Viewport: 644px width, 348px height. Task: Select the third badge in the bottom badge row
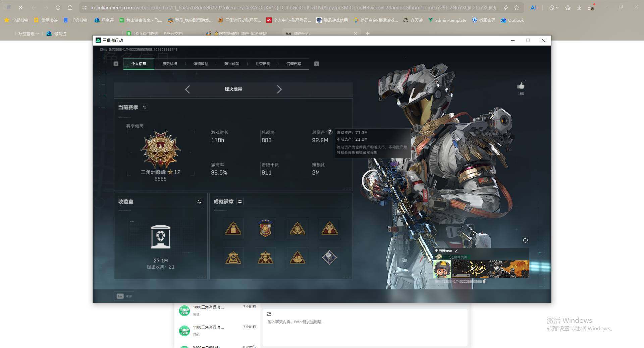pyautogui.click(x=298, y=258)
